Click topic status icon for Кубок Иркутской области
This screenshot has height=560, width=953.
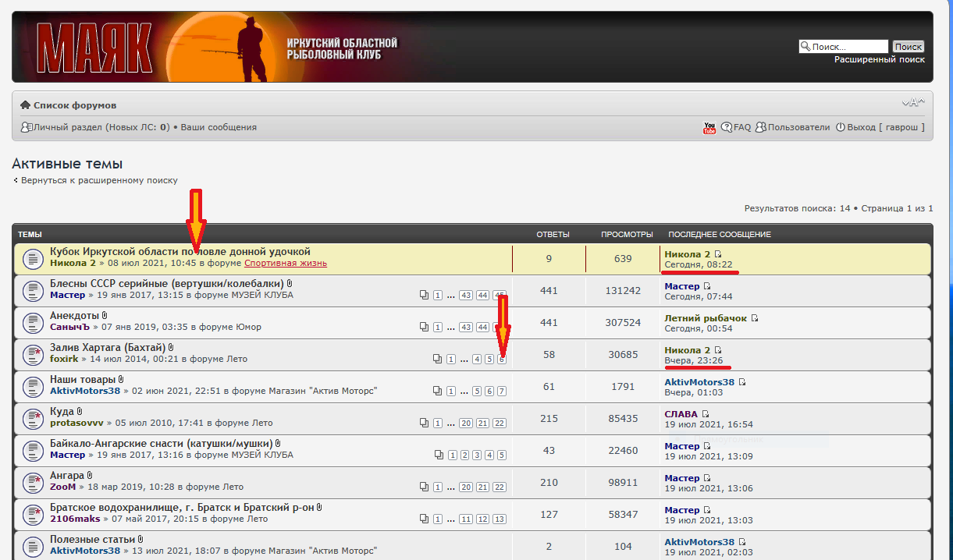pos(32,258)
